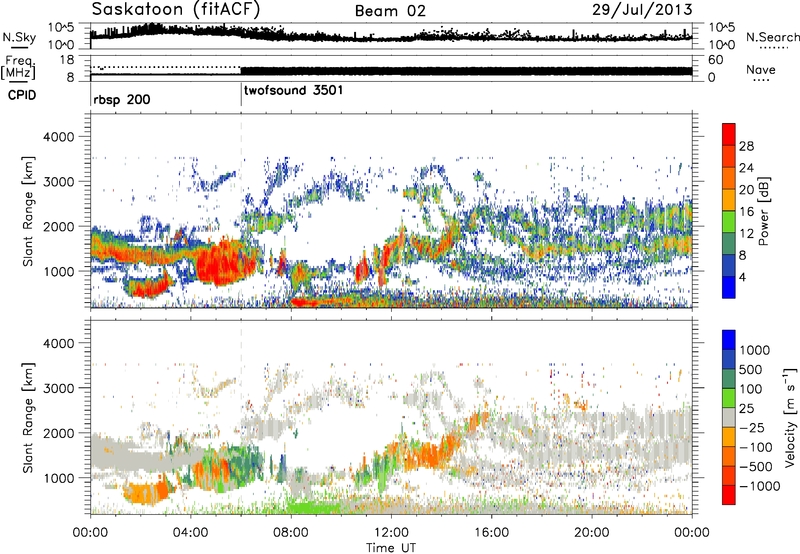Image resolution: width=800 pixels, height=554 pixels.
Task: Click the 'twofsound 3501' CPID marker text
Action: point(293,91)
